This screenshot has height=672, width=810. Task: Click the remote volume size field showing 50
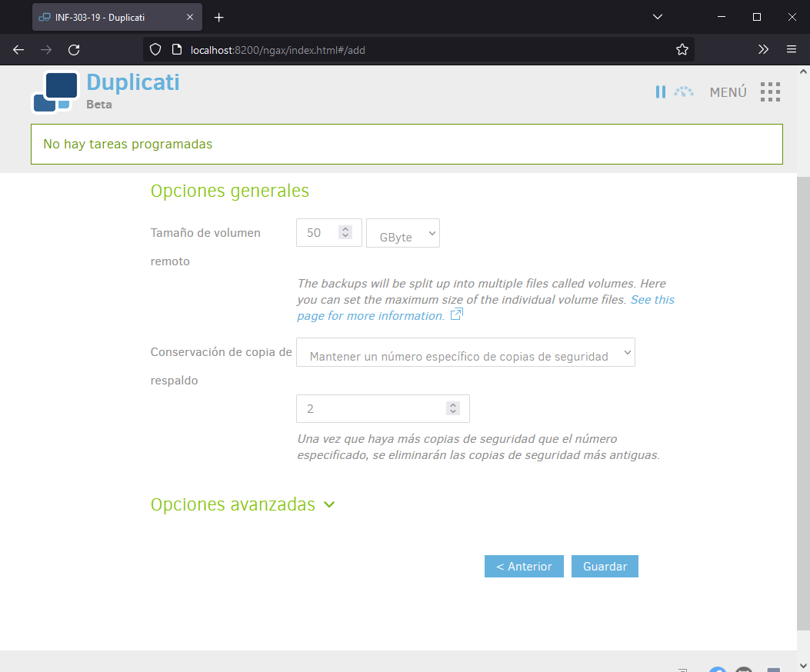317,233
